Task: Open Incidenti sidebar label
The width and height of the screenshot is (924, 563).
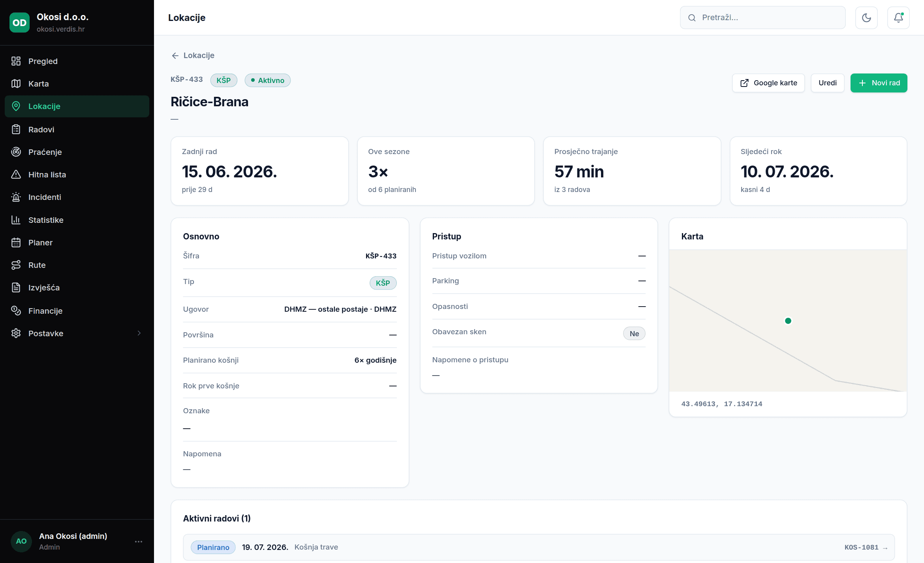Action: [x=45, y=197]
